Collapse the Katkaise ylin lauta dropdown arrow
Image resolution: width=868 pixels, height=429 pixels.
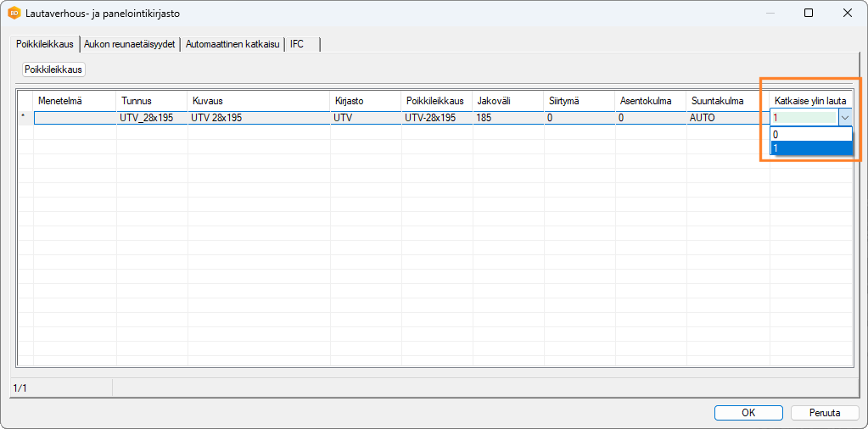(844, 119)
